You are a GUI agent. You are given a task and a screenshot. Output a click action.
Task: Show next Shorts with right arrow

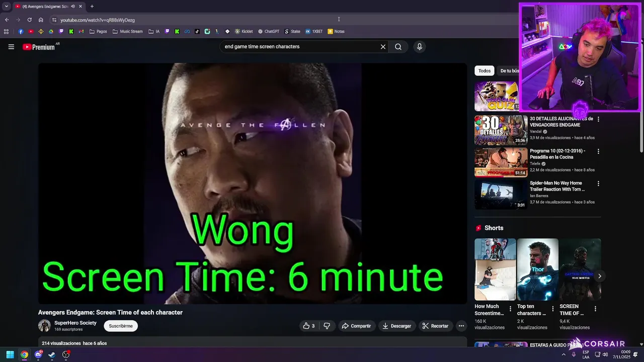click(x=599, y=276)
